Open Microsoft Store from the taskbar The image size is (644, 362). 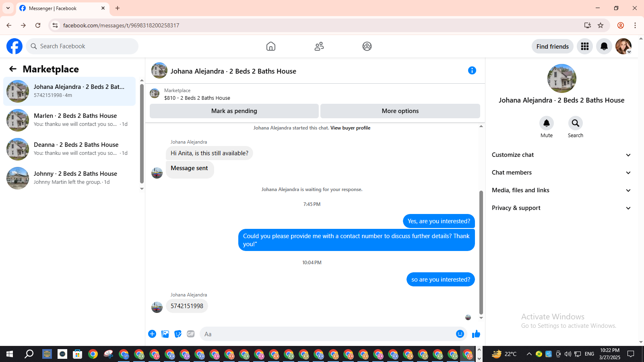pos(77,354)
